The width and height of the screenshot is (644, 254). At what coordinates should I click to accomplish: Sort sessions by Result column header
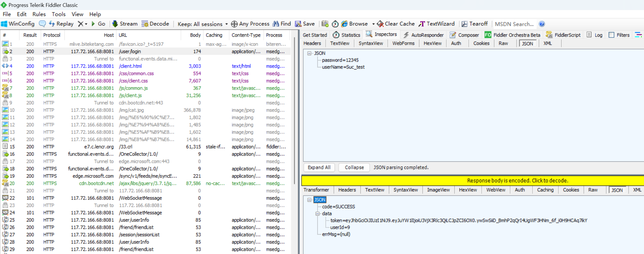pyautogui.click(x=30, y=35)
